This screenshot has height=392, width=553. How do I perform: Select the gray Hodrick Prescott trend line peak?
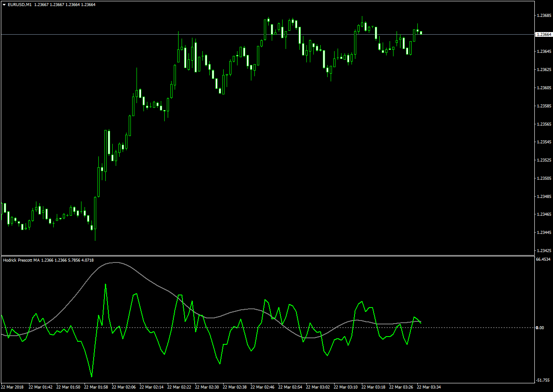coord(115,262)
